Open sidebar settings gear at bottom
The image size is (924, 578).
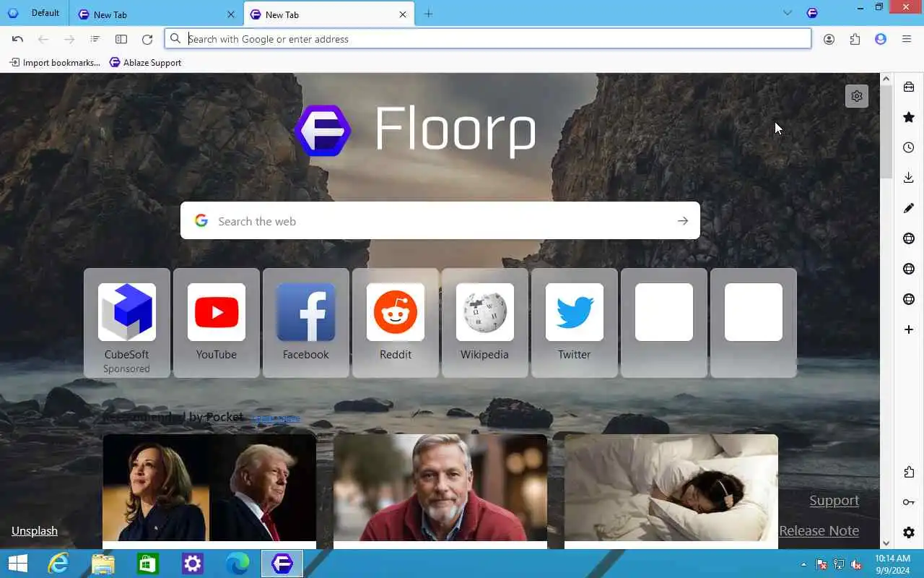[x=909, y=533]
